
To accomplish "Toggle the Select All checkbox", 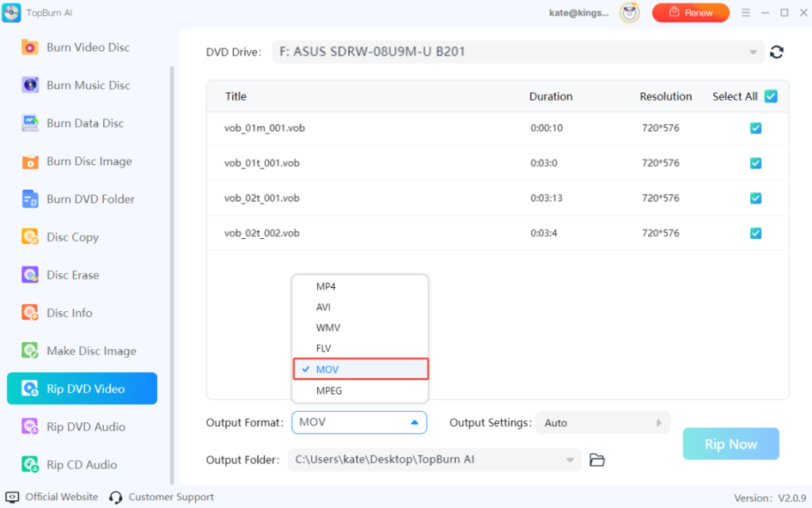I will click(771, 97).
